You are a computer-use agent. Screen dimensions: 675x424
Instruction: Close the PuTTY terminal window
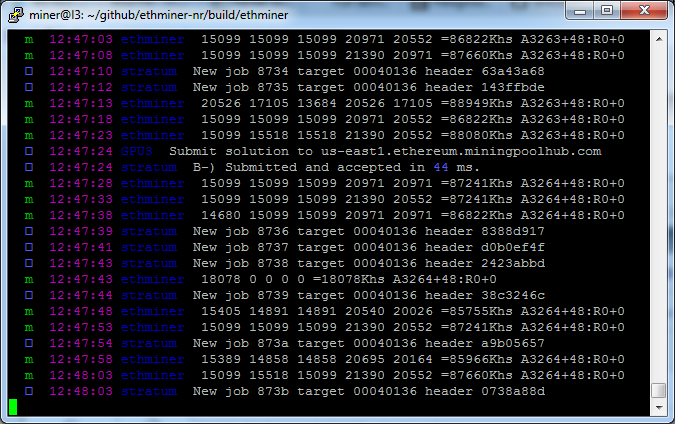coord(644,11)
